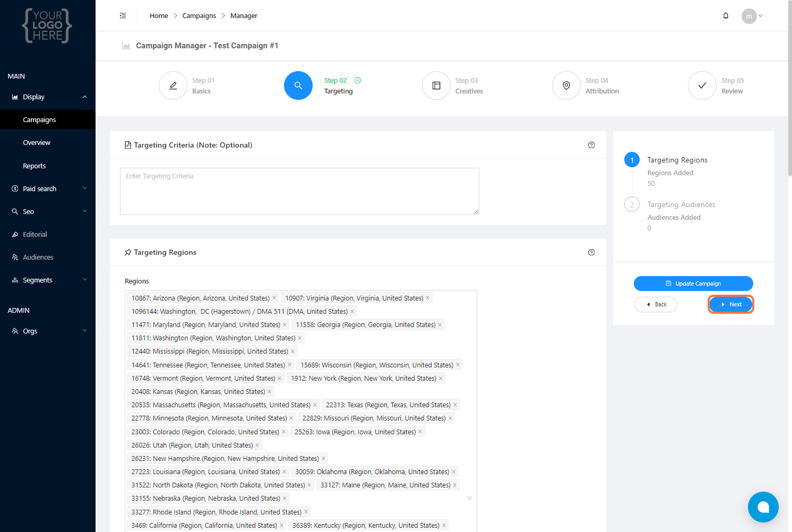Click the Back button
The width and height of the screenshot is (792, 532).
point(656,304)
